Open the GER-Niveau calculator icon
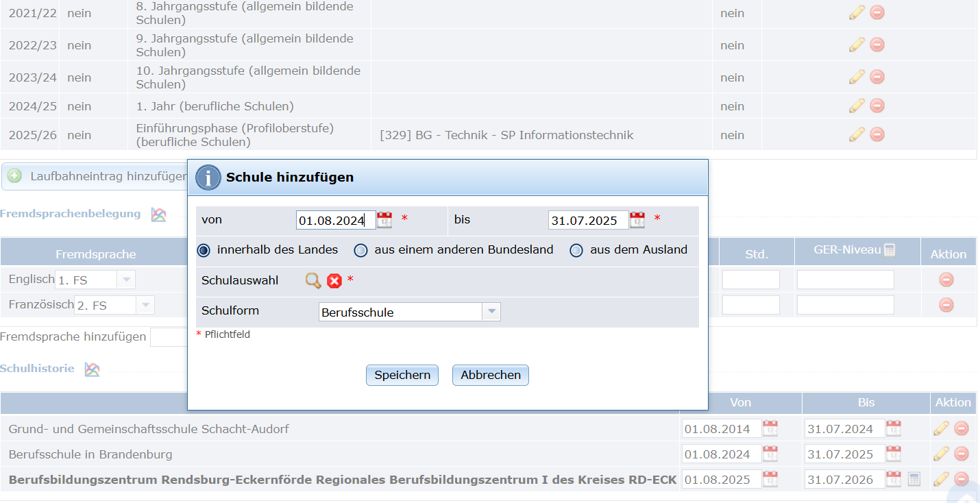The height and width of the screenshot is (503, 980). click(890, 250)
